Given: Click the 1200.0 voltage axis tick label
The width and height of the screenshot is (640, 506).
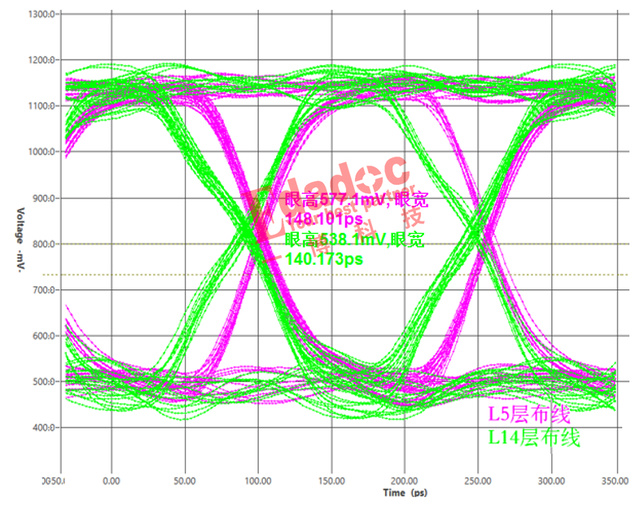Looking at the screenshot, I should [41, 60].
